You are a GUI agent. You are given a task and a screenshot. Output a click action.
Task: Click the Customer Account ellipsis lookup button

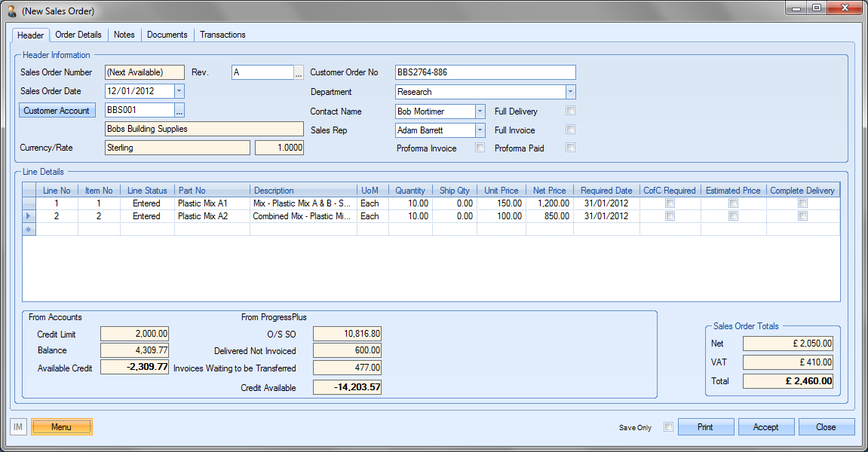[x=179, y=111]
